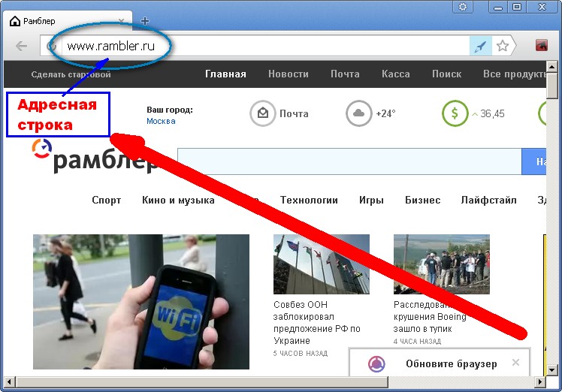Click the green dollar currency icon

tap(454, 114)
